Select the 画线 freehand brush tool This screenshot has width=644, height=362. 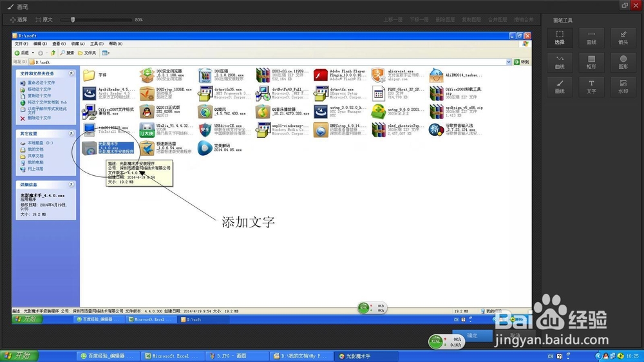pos(560,87)
